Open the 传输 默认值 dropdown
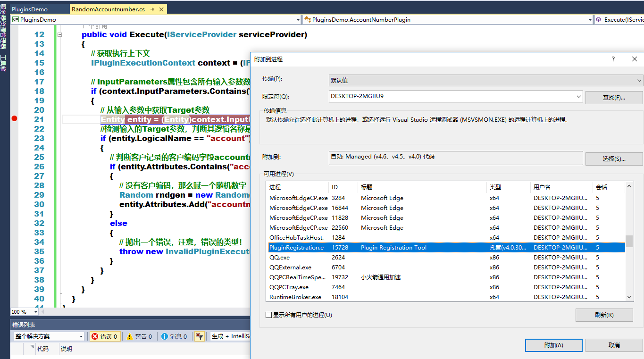The height and width of the screenshot is (359, 644). click(486, 80)
